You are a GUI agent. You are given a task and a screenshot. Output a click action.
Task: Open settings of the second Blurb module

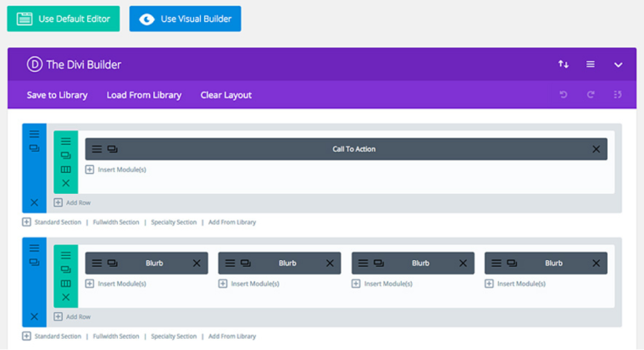230,263
